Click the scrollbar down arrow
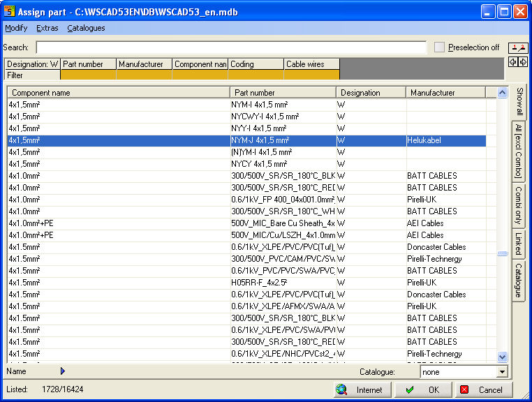Screen dimensions: 532x402 (x=502, y=357)
